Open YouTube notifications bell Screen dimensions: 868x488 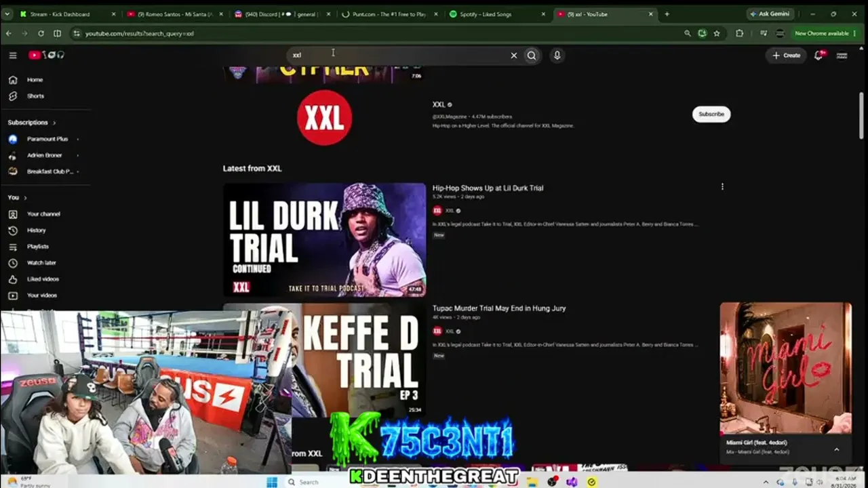tap(818, 55)
